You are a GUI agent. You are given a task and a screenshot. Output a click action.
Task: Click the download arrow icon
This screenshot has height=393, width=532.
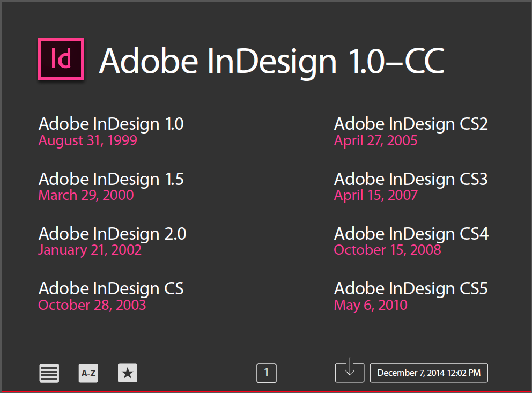tap(350, 370)
